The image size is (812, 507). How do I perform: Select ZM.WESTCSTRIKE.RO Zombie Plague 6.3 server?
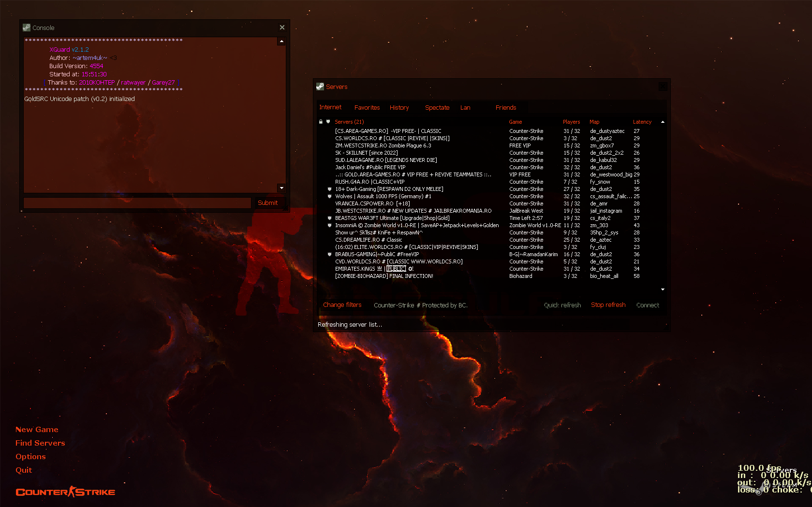(x=488, y=145)
